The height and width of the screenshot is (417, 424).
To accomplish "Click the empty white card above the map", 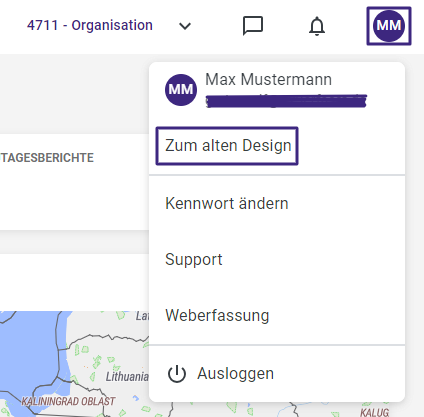I will tap(74, 282).
